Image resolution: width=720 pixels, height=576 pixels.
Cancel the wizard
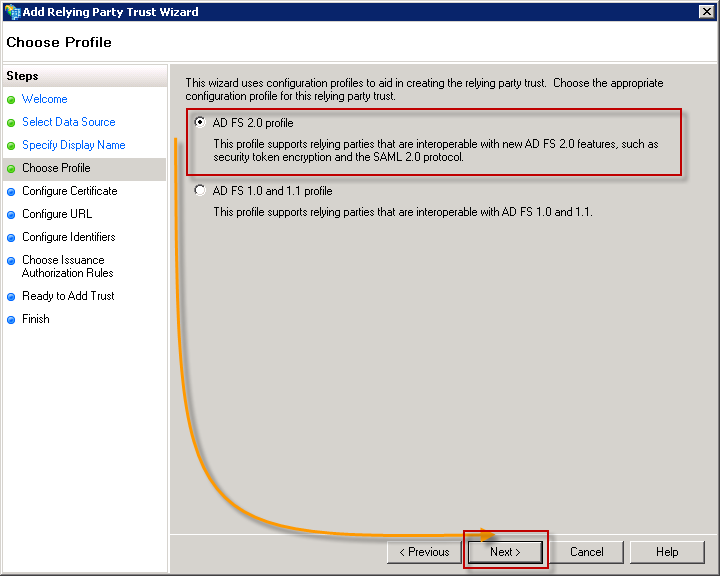[x=586, y=552]
